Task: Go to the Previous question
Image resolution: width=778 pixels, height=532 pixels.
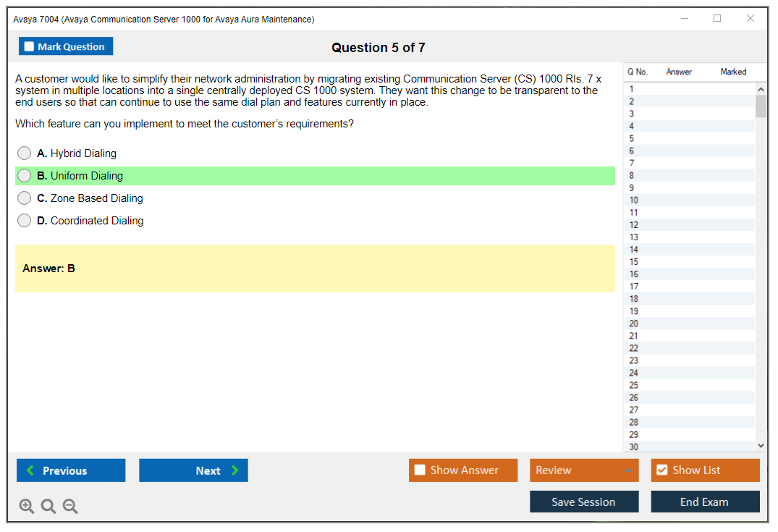Action: pos(71,470)
